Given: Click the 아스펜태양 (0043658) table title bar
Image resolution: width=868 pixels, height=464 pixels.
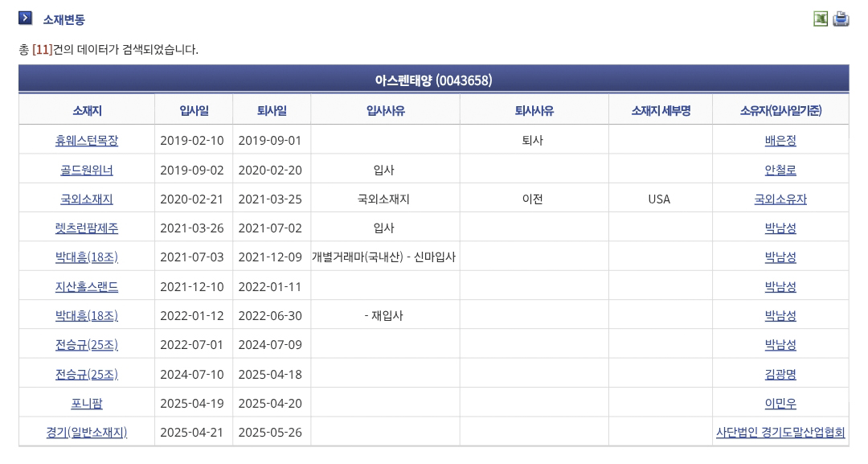Looking at the screenshot, I should 433,80.
